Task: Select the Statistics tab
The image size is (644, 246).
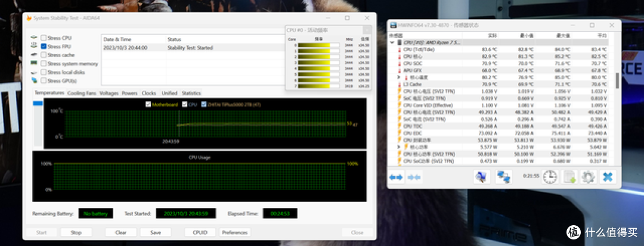Action: [x=191, y=94]
